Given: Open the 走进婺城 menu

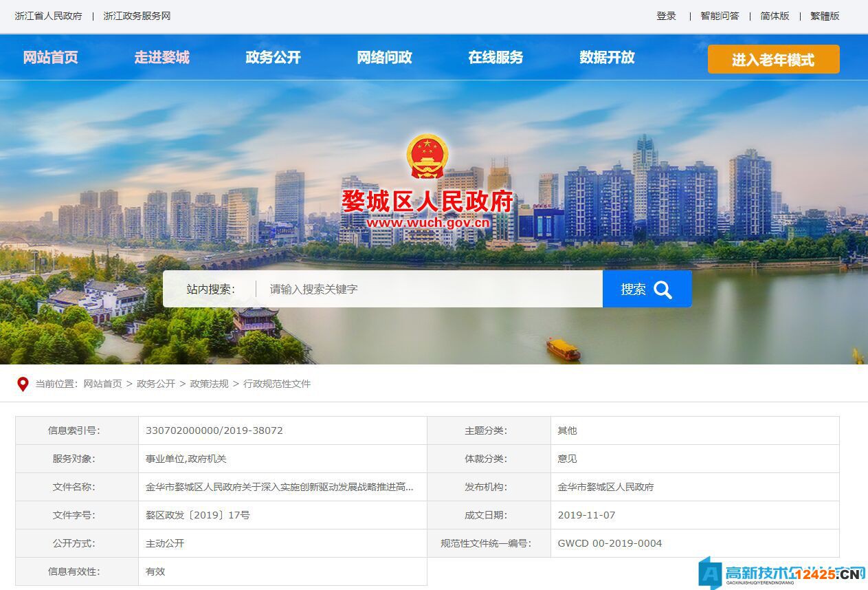Looking at the screenshot, I should point(162,58).
